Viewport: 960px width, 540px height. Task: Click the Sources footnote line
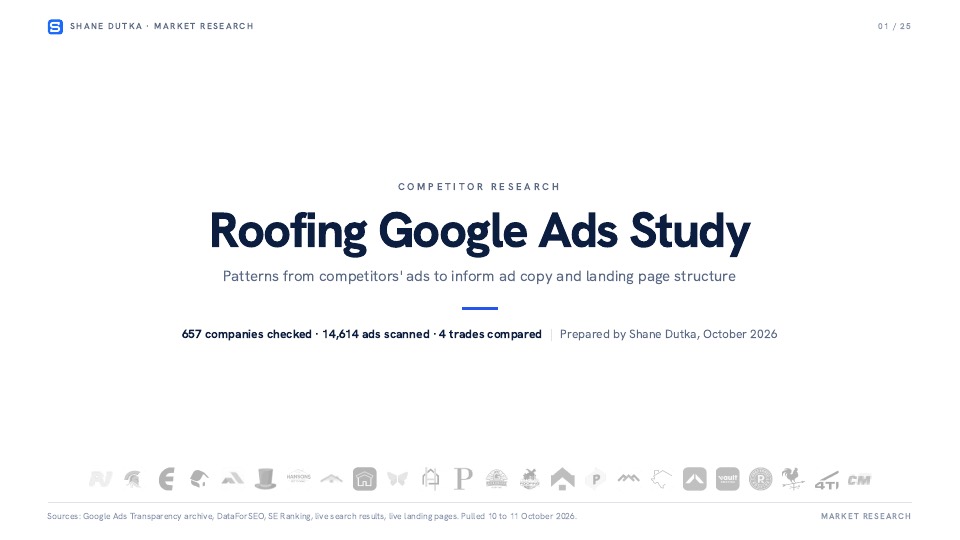click(312, 516)
